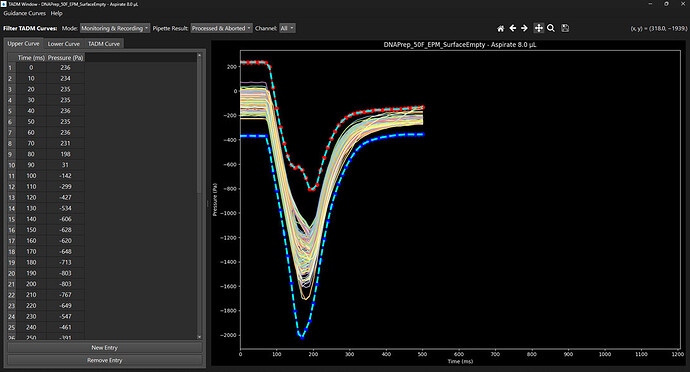This screenshot has width=690, height=372.
Task: Go back to previous plot view
Action: point(513,28)
